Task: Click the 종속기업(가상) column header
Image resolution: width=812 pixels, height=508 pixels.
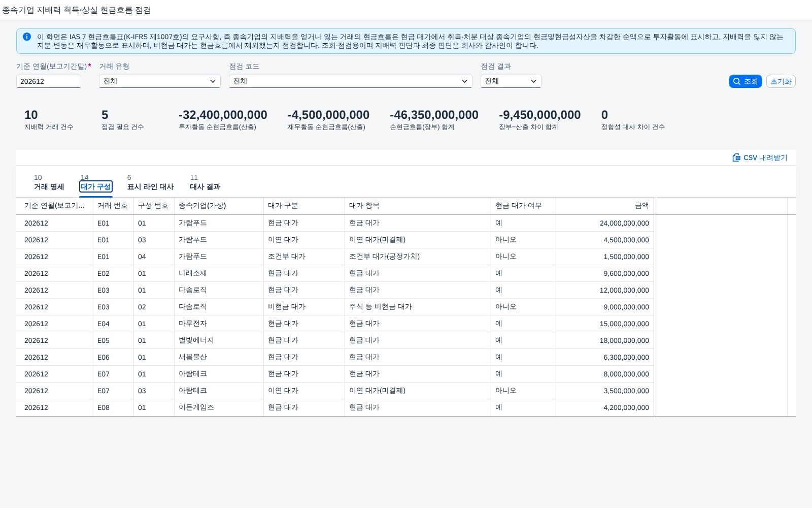Action: pyautogui.click(x=219, y=206)
